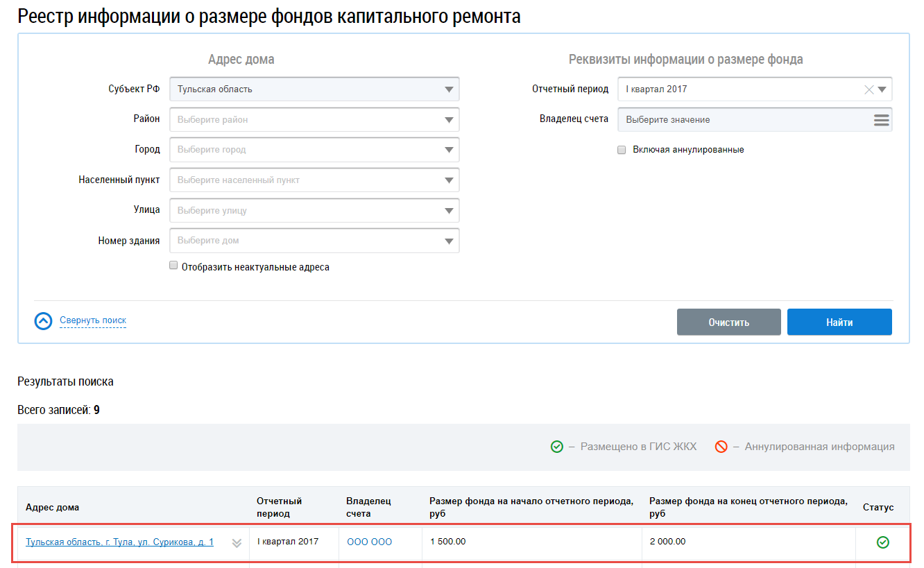924x568 pixels.
Task: Toggle the 'Отобразить неактуальные адреса' checkbox
Action: click(173, 266)
